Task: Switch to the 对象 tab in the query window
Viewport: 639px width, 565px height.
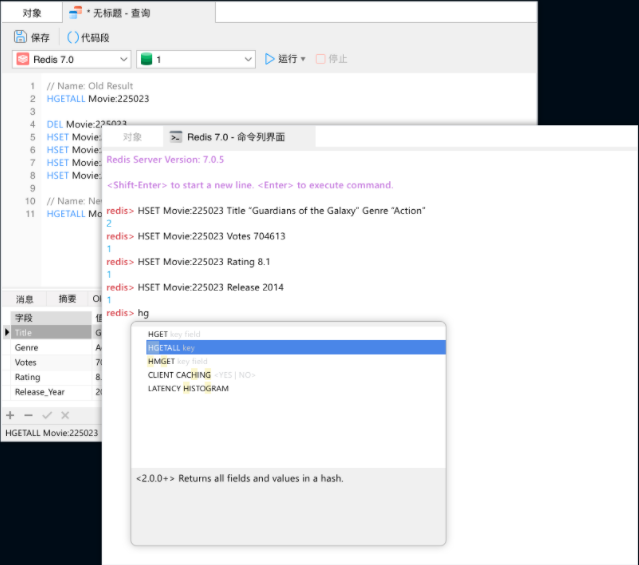Action: point(32,13)
